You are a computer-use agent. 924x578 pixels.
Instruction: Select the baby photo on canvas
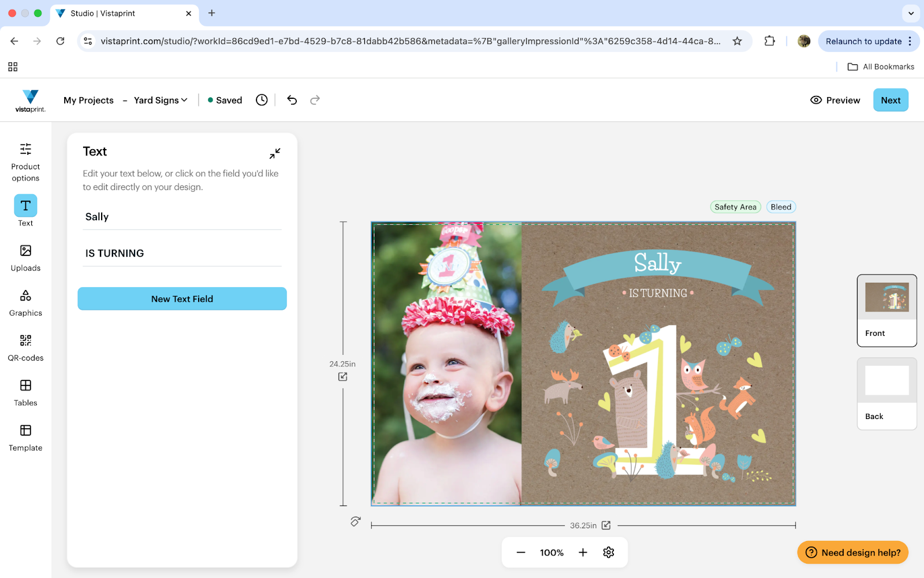click(446, 364)
